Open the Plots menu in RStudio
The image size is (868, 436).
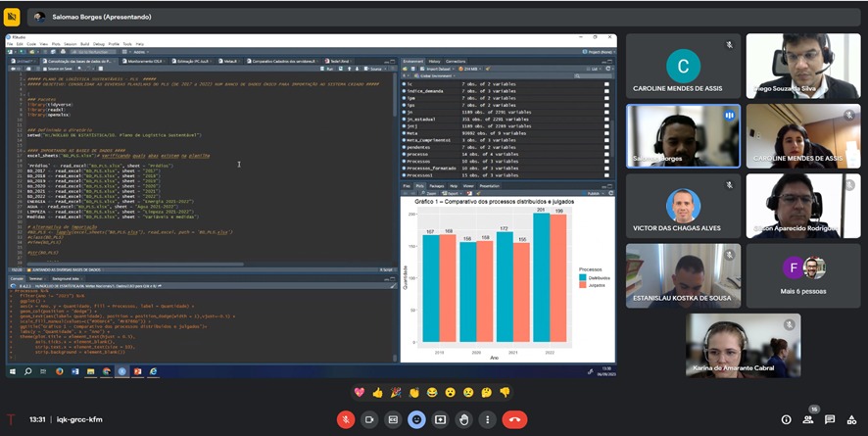point(56,44)
